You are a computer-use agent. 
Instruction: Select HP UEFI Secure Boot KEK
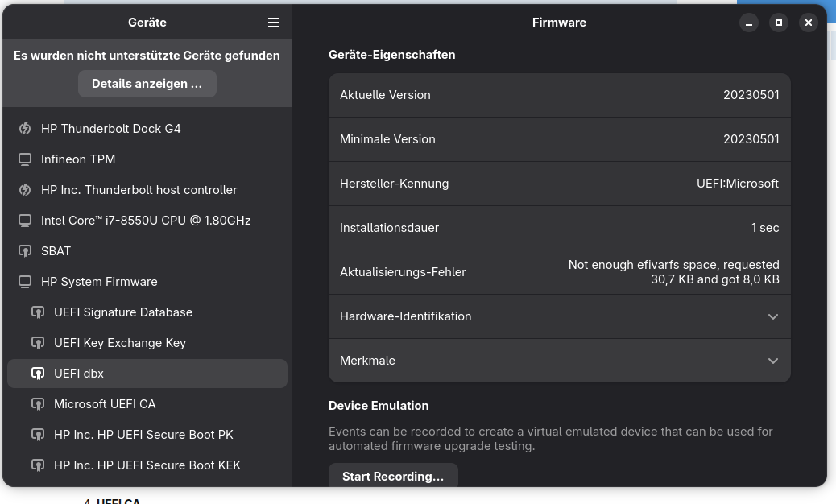click(147, 465)
